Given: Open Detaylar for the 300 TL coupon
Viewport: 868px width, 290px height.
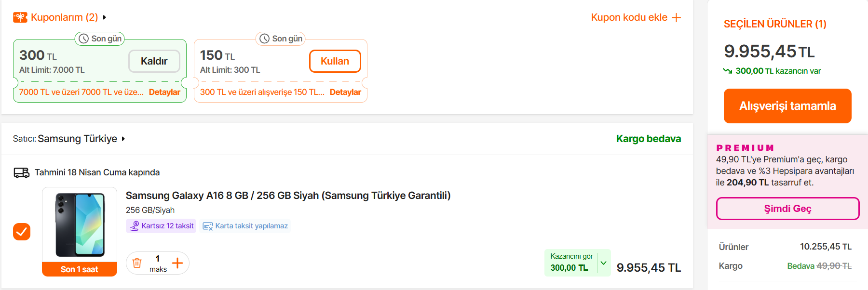Looking at the screenshot, I should coord(164,92).
